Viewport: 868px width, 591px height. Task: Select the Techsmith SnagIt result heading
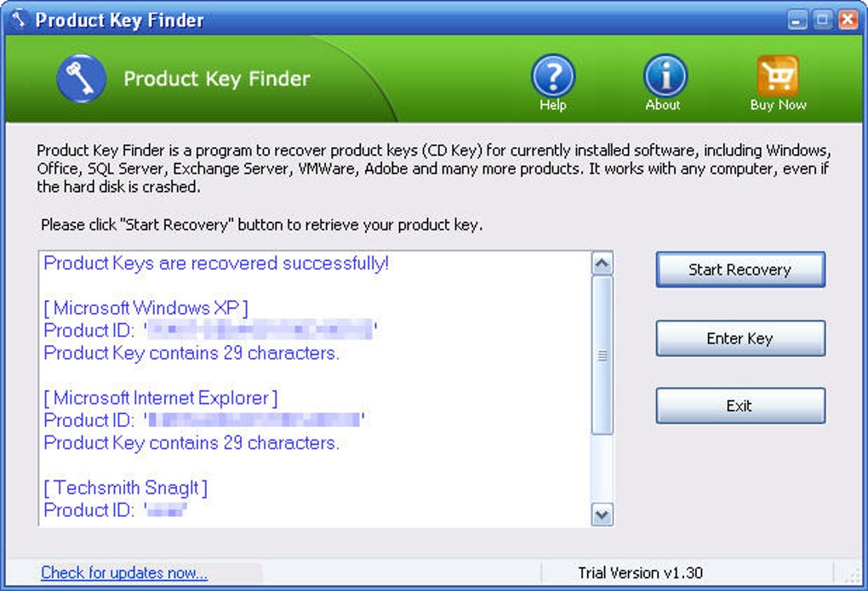point(126,487)
